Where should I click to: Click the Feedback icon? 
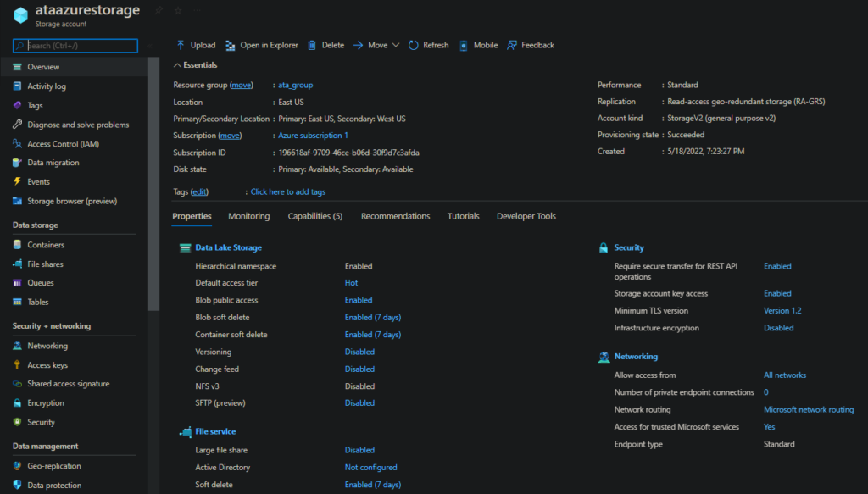coord(530,45)
